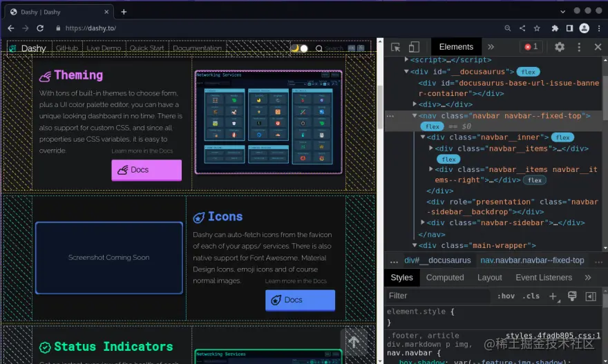
Task: Show more style pane tabs chevron
Action: 588,278
